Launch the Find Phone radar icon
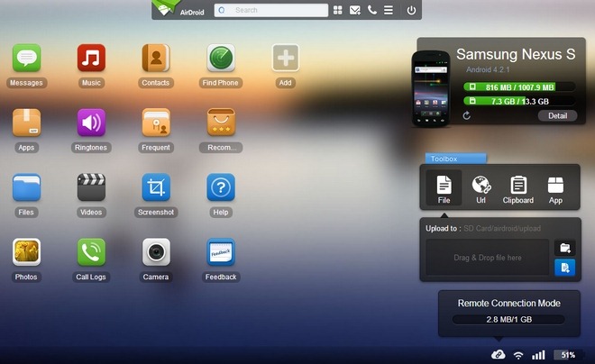 coord(221,58)
